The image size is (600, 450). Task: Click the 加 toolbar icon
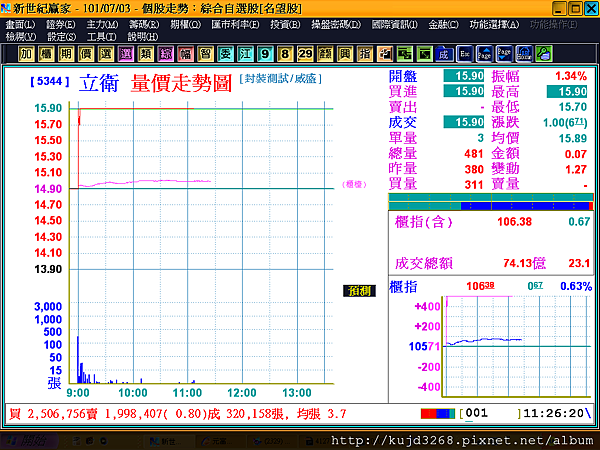pyautogui.click(x=26, y=54)
